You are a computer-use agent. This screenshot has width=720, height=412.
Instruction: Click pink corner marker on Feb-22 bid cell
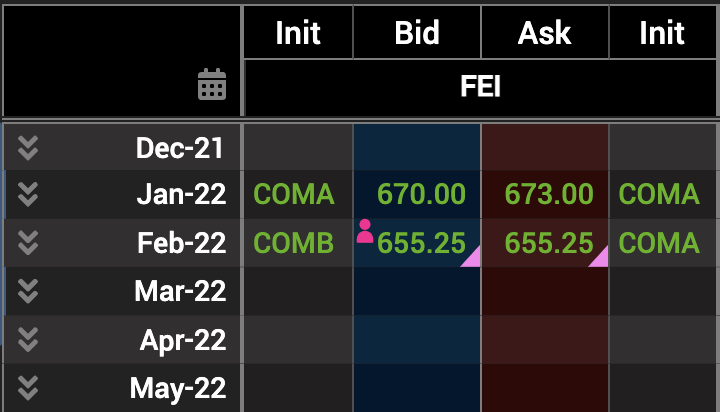471,256
